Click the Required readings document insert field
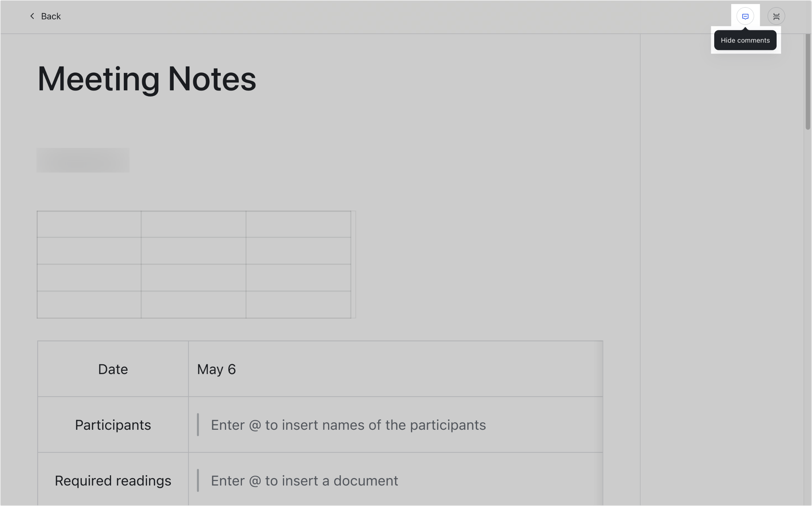This screenshot has height=506, width=812. (x=304, y=480)
